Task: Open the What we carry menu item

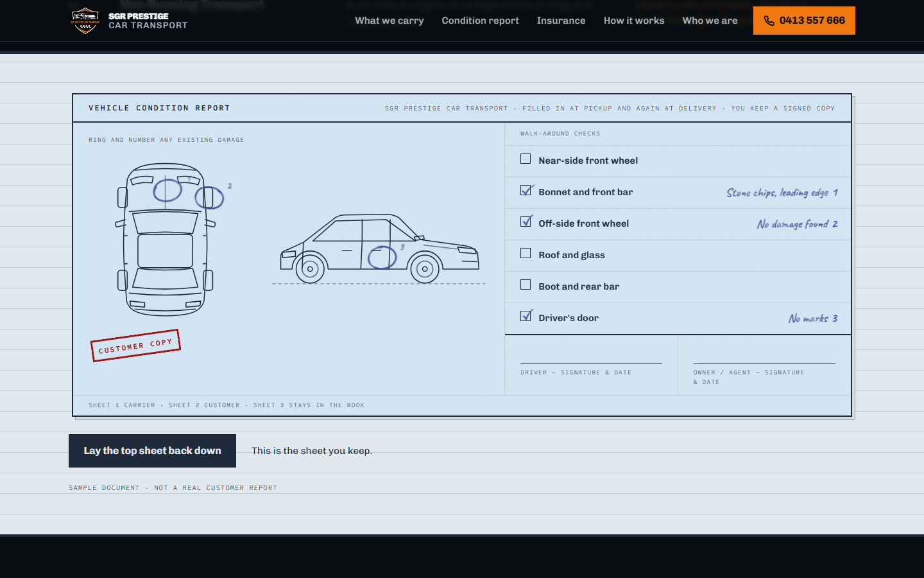Action: pos(389,21)
